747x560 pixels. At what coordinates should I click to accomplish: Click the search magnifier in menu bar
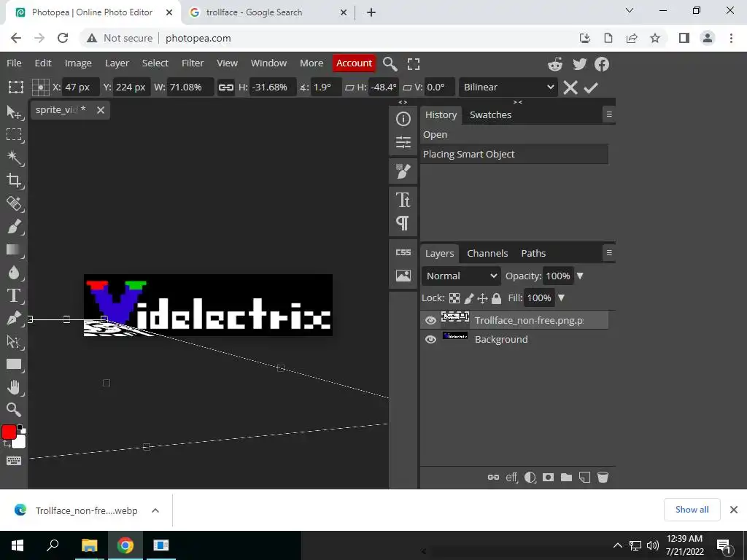tap(390, 64)
